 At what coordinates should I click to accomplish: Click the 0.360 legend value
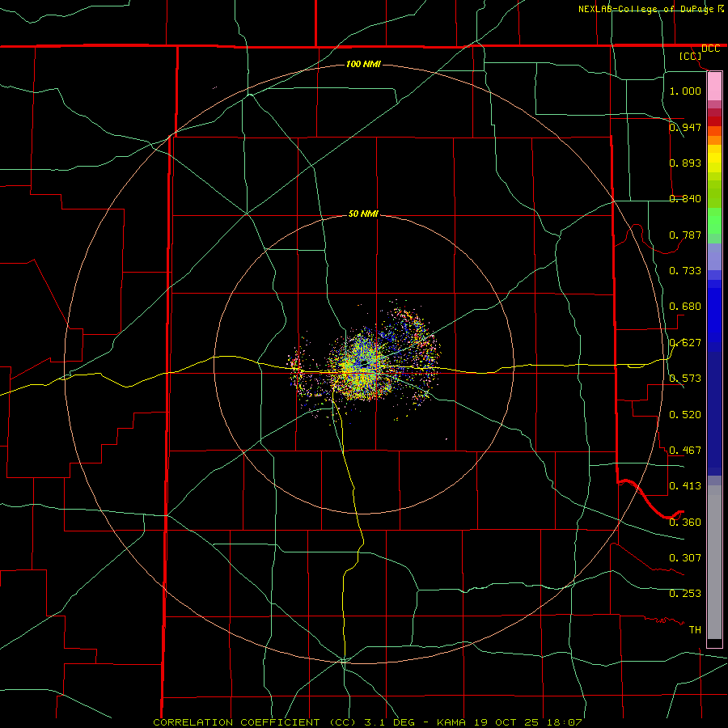pos(685,523)
